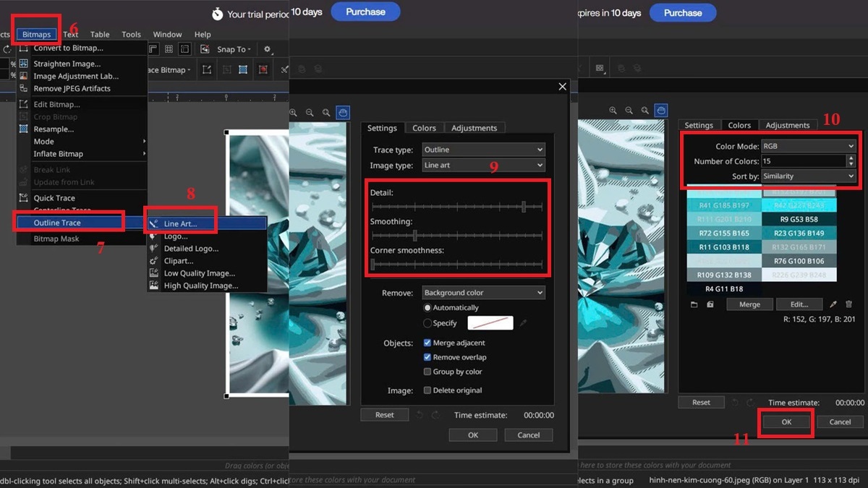This screenshot has width=868, height=488.
Task: Expand Inflate Bitmap submenu
Action: (x=82, y=153)
